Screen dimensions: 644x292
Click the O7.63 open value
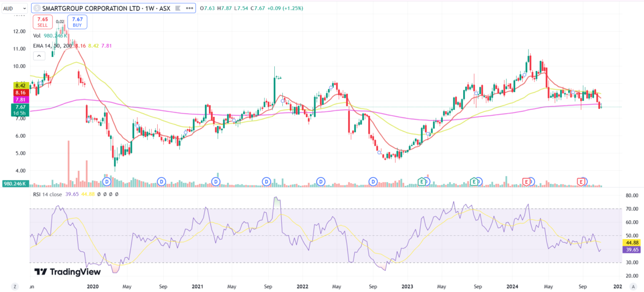pos(207,9)
